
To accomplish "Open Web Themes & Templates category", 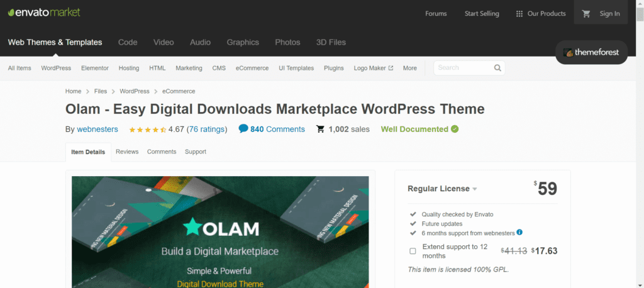I will pos(55,42).
